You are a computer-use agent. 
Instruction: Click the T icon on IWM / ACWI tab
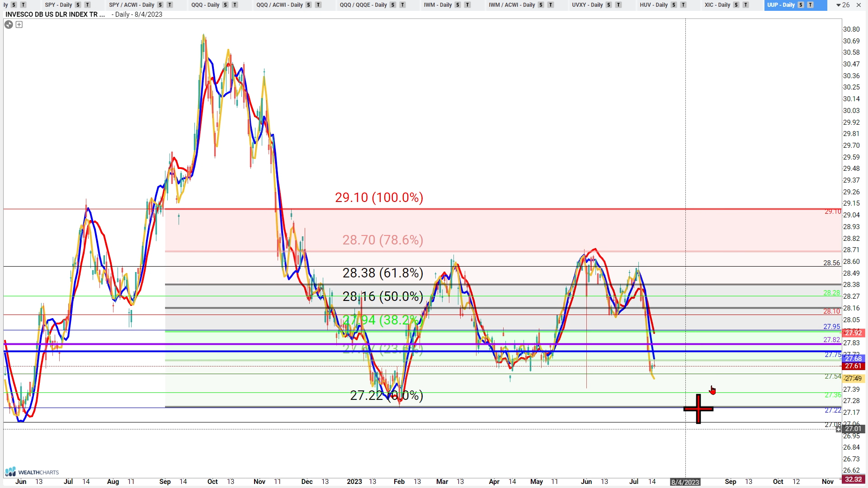551,5
